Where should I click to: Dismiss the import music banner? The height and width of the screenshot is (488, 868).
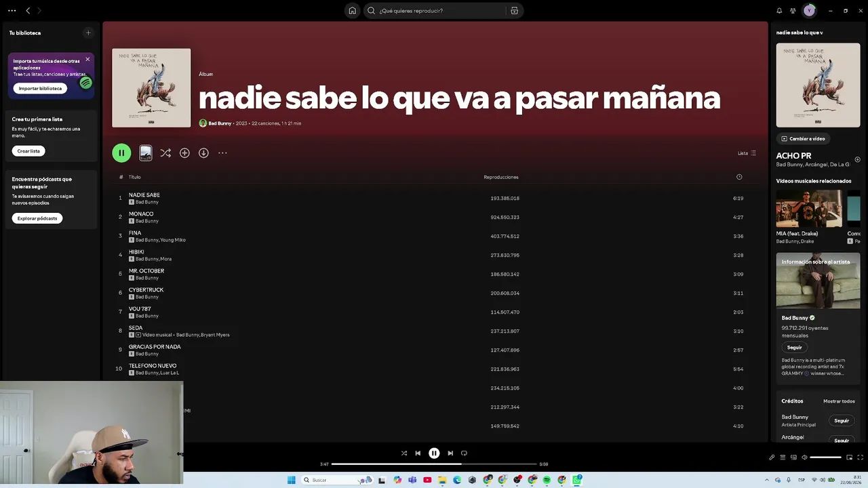coord(87,60)
